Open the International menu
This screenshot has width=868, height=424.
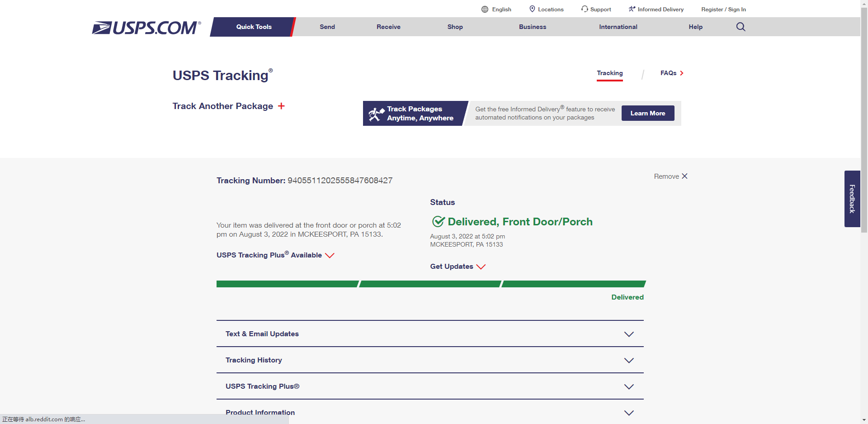(618, 27)
